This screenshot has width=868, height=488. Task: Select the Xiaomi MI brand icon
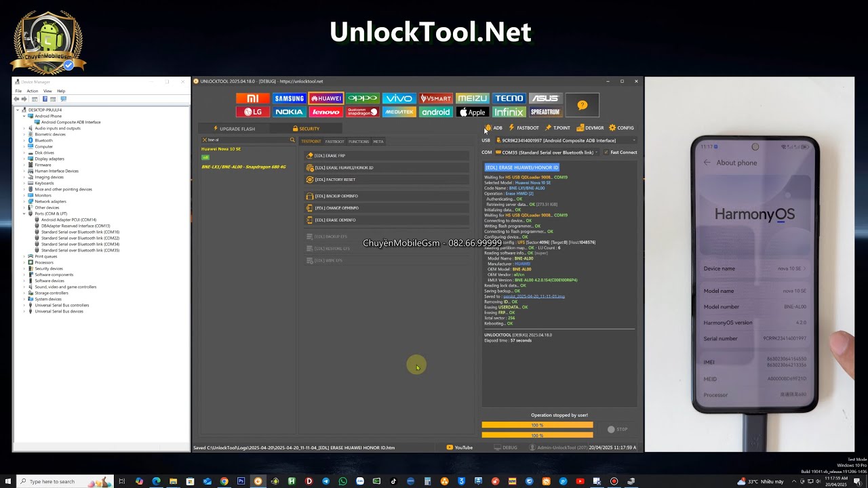tap(253, 98)
